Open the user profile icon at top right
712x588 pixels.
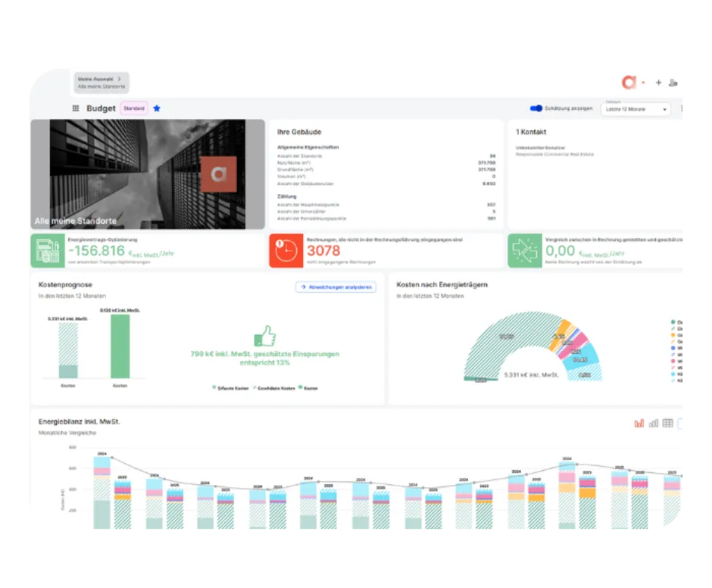[x=673, y=83]
